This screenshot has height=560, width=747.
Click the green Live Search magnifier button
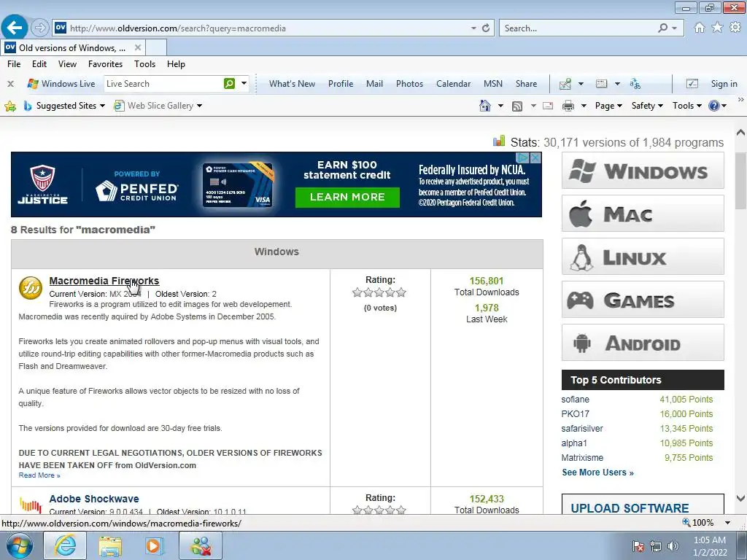pyautogui.click(x=229, y=83)
